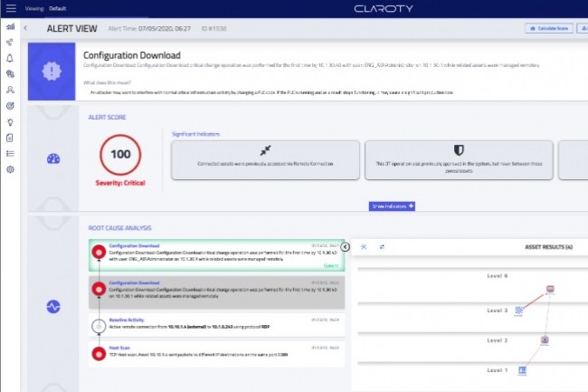Collapse root cause list with arrow toggle

tap(346, 246)
